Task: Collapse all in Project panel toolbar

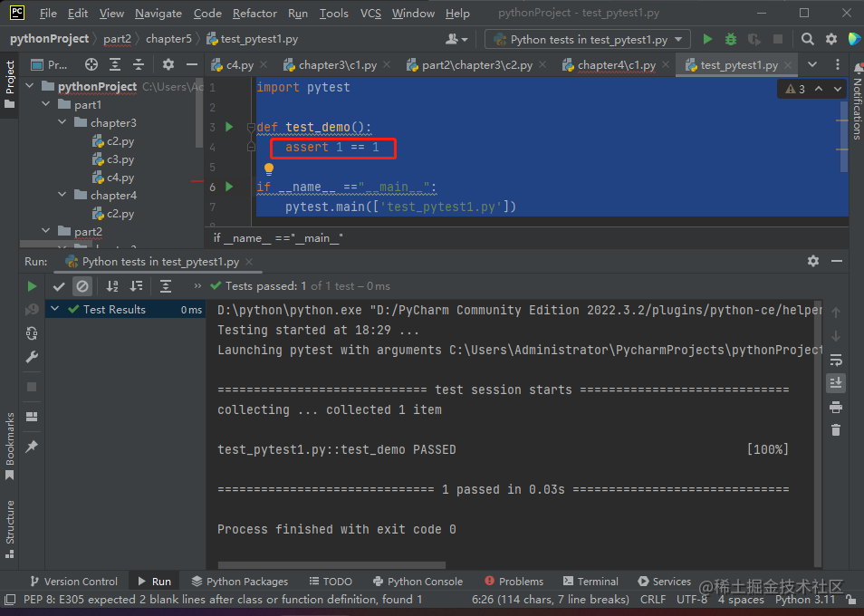Action: tap(138, 65)
